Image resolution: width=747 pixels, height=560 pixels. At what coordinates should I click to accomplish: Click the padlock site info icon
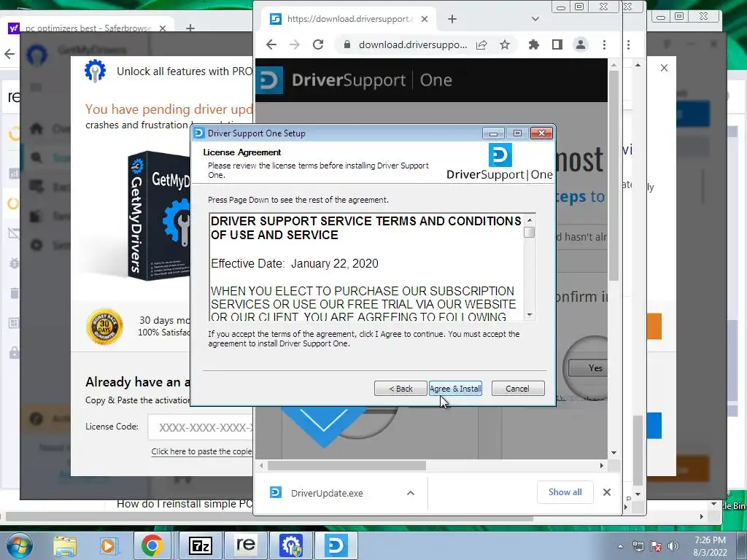tap(347, 44)
